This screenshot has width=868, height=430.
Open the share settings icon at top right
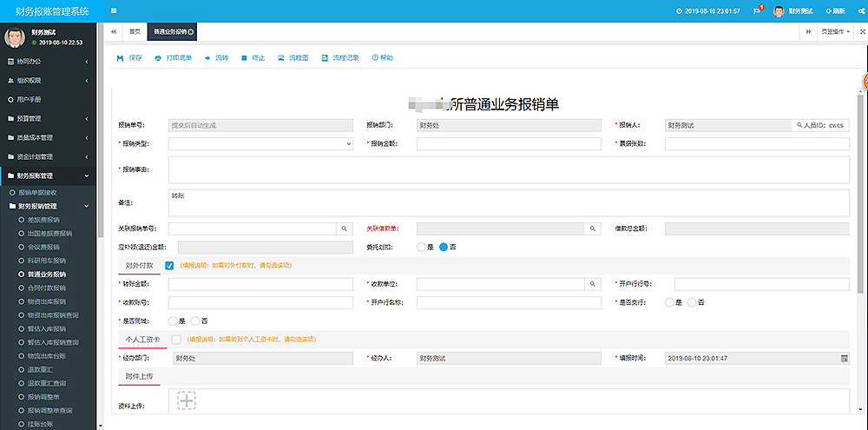[861, 11]
